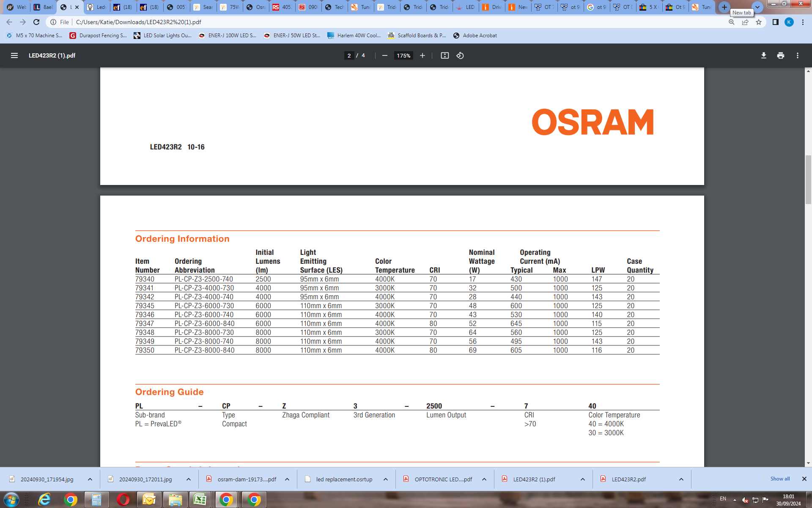
Task: Close the active LED423R2 tab
Action: [x=77, y=7]
